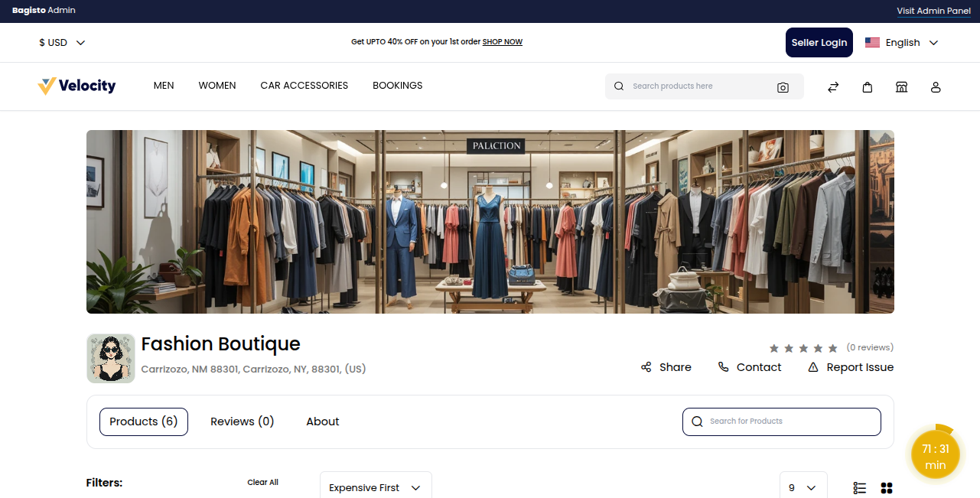Rate the store with the fifth star

coord(833,347)
